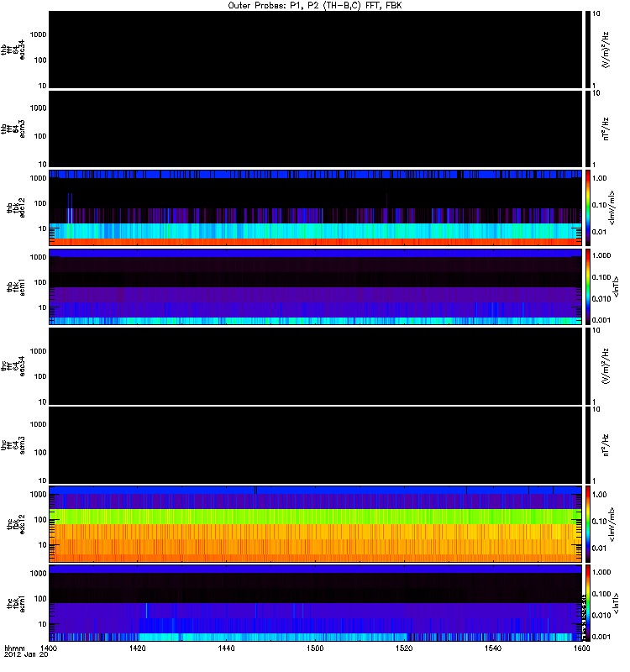Click the 'thb fff 64 eac34' y-axis title
The height and width of the screenshot is (672, 630).
tap(13, 50)
